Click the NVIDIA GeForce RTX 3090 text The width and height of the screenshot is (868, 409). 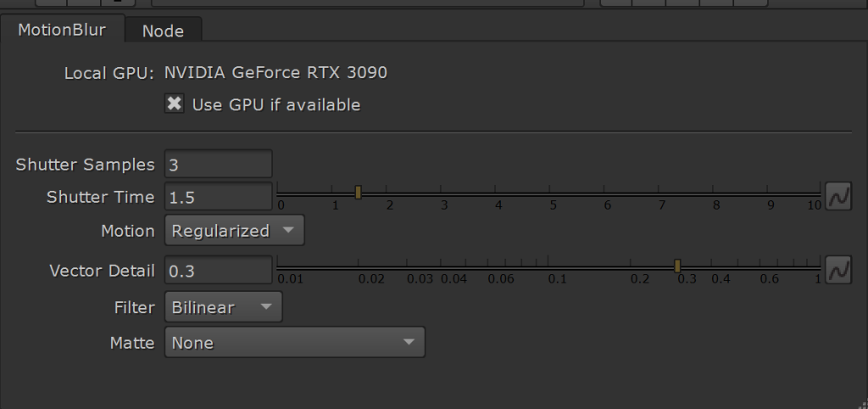[x=275, y=73]
